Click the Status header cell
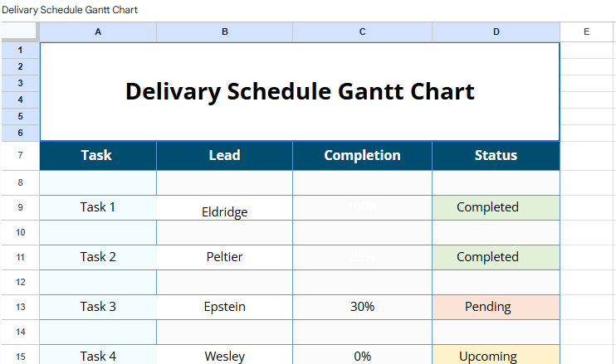Viewport: 616px width, 364px height. 496,156
